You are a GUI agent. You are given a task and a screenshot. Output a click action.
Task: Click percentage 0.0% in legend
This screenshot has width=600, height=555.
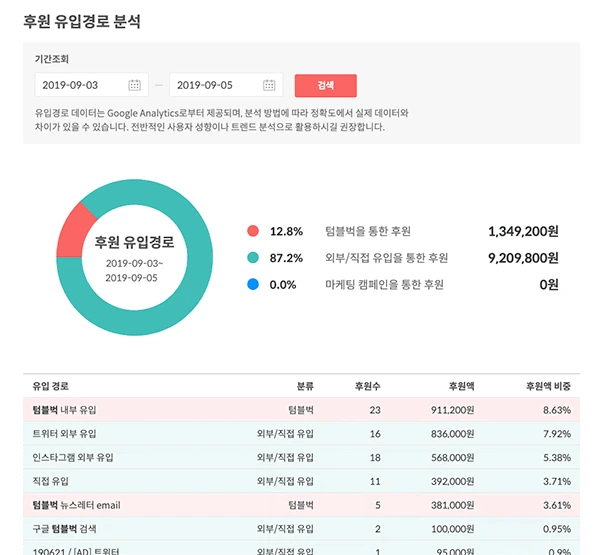[283, 285]
